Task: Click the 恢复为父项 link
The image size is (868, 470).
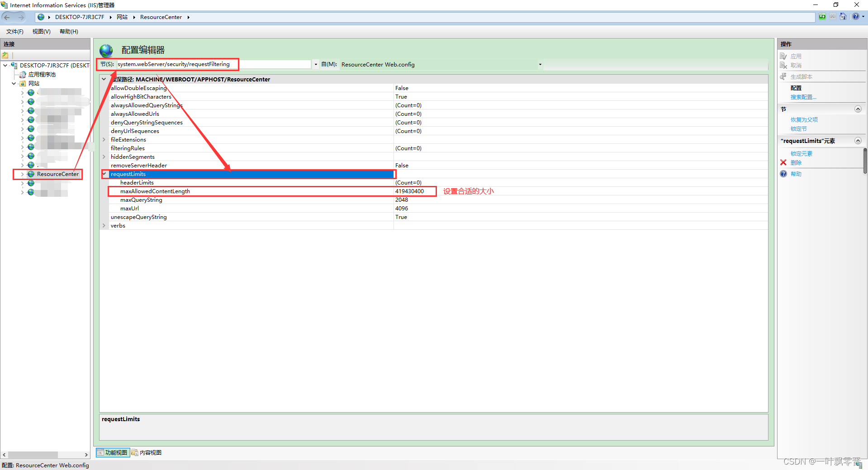Action: click(804, 120)
